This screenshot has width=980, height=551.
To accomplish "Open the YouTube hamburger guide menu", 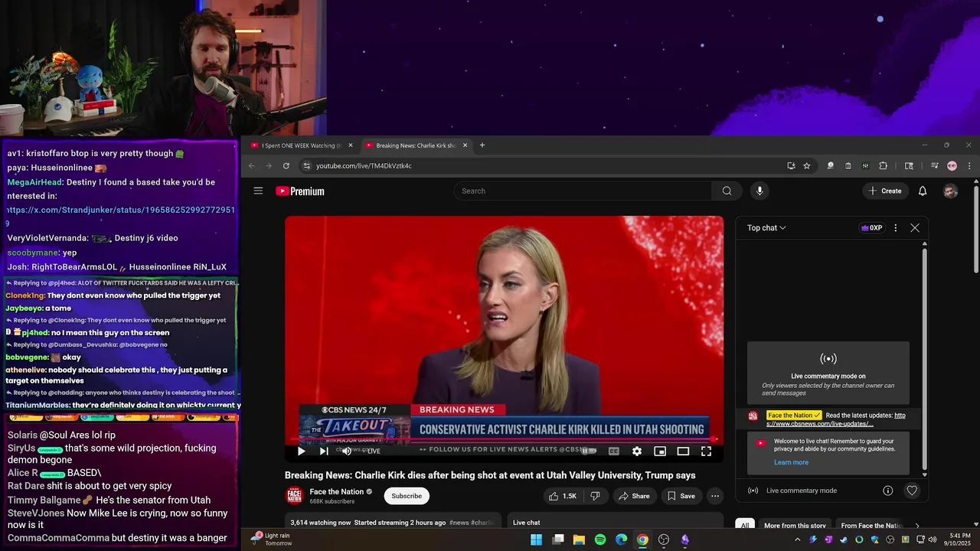I will coord(258,191).
